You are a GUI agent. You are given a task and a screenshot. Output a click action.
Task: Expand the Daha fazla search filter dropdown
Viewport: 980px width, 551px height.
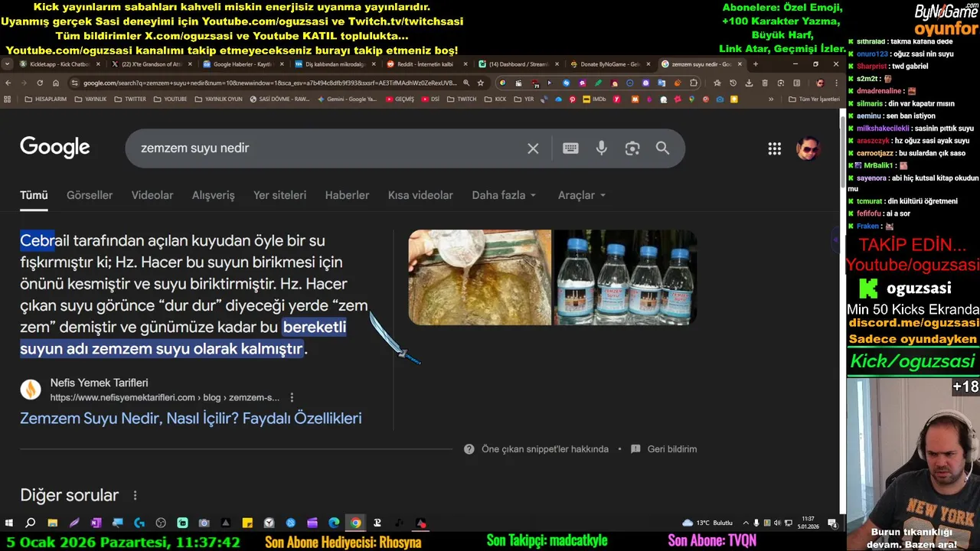point(504,195)
